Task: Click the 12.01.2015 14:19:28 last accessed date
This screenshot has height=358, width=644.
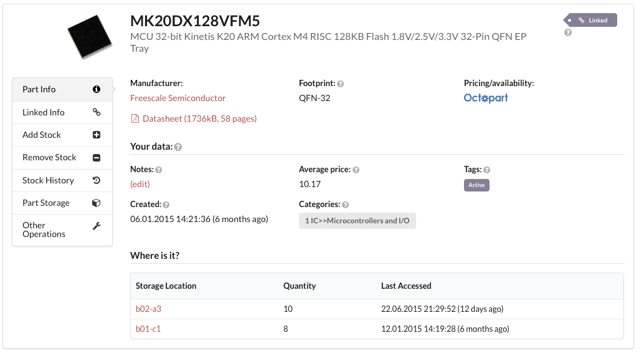Action: point(419,329)
